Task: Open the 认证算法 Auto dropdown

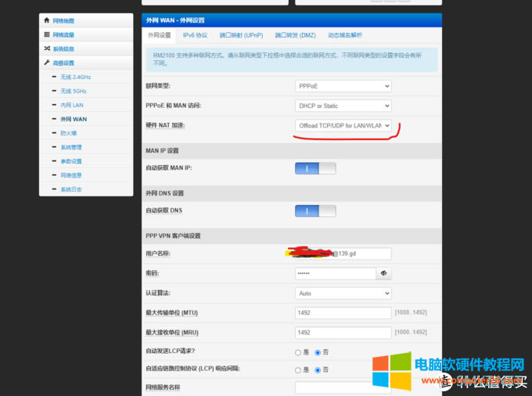Action: coord(343,293)
